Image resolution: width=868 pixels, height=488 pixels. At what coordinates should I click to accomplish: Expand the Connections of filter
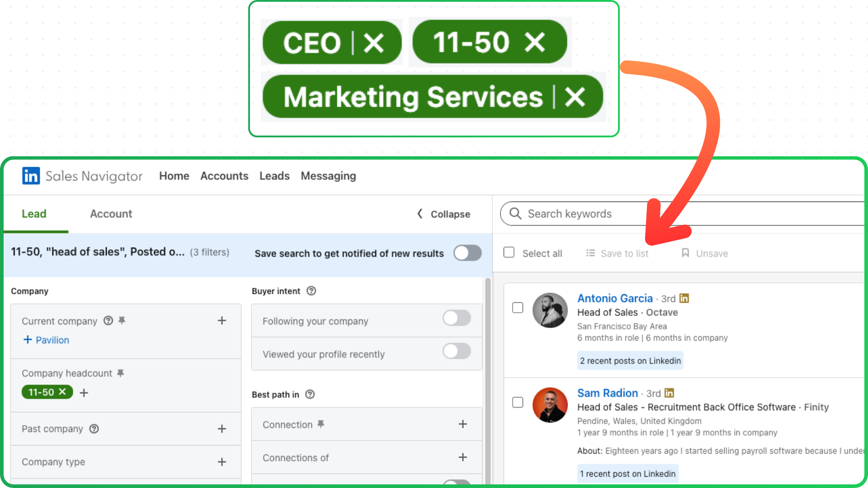[x=463, y=457]
